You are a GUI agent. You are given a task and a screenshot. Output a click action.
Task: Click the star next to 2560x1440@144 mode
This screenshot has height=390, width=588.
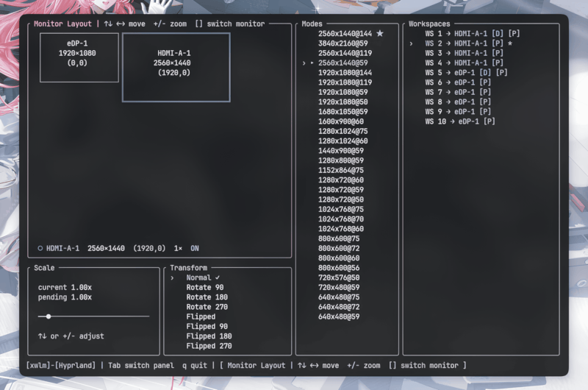(380, 34)
